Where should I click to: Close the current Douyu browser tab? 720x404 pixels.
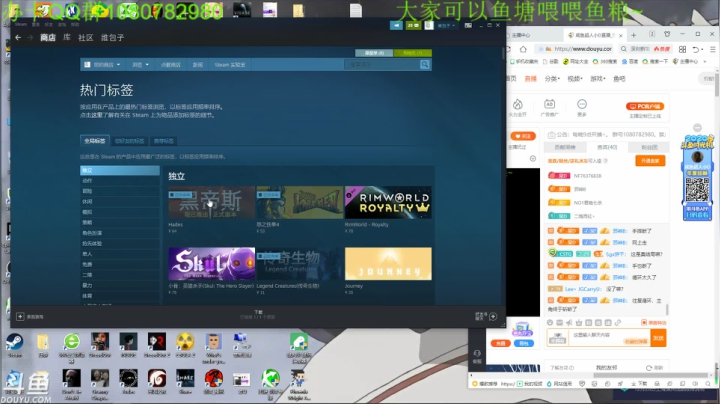point(621,35)
